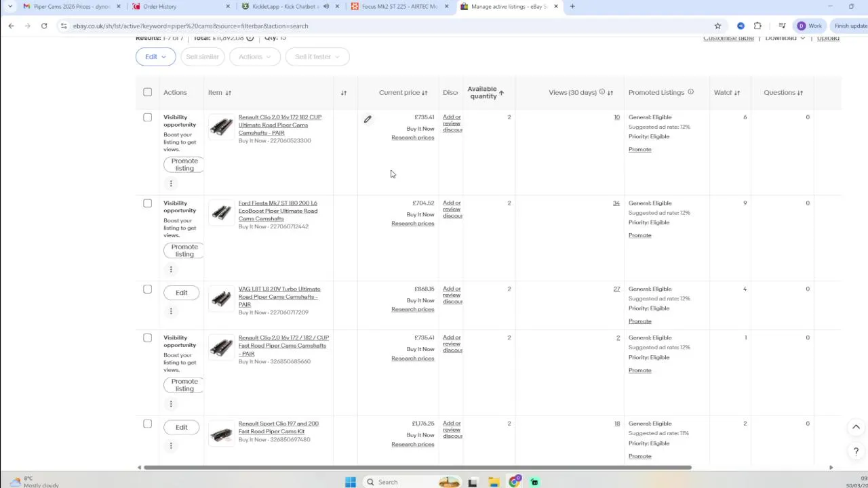Screen dimensions: 868x488
Task: Click Promote listing for Renault Clio Ultimate Road
Action: 184,165
